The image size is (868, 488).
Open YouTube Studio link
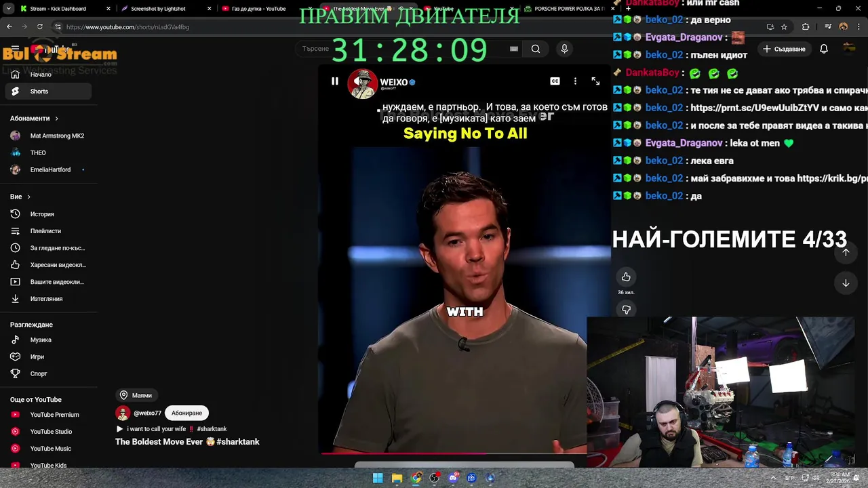47,432
